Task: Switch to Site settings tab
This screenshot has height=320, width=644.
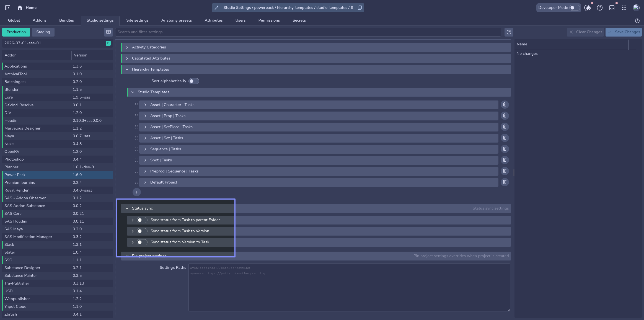Action: (137, 20)
